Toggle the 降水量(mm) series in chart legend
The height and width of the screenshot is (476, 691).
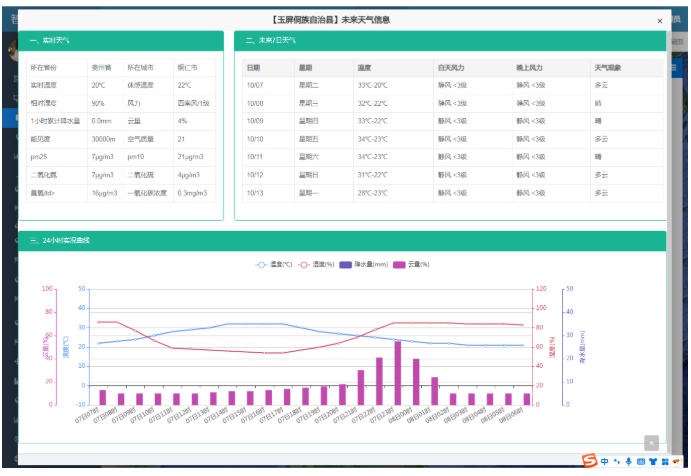(364, 264)
